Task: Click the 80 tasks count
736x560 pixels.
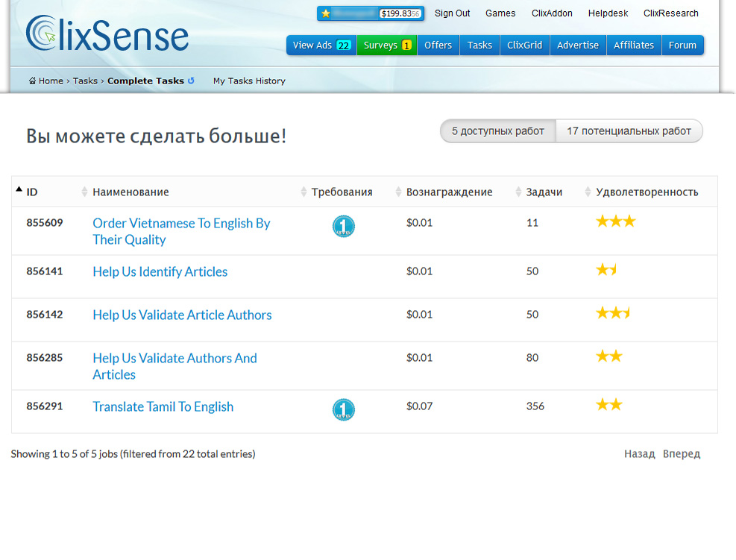Action: point(532,358)
